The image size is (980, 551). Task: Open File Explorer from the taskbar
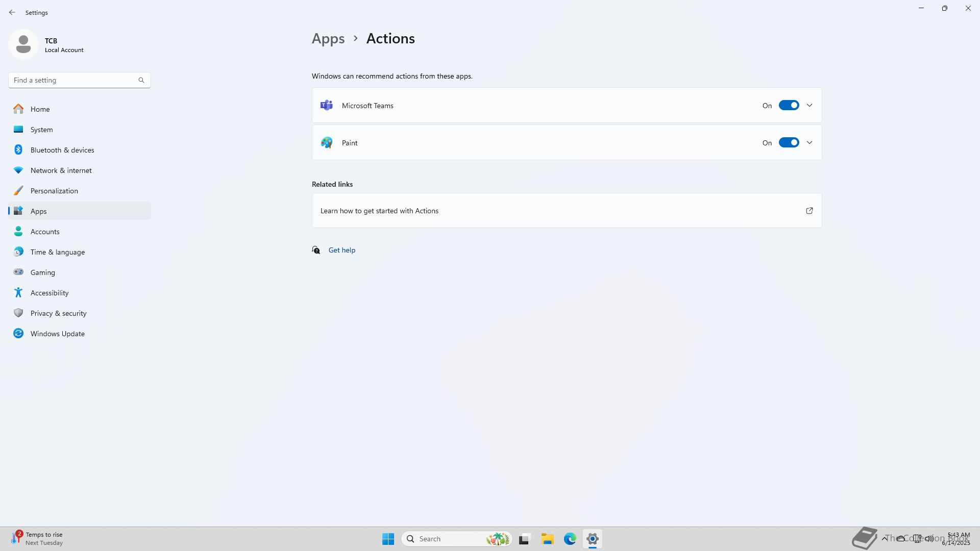point(547,539)
